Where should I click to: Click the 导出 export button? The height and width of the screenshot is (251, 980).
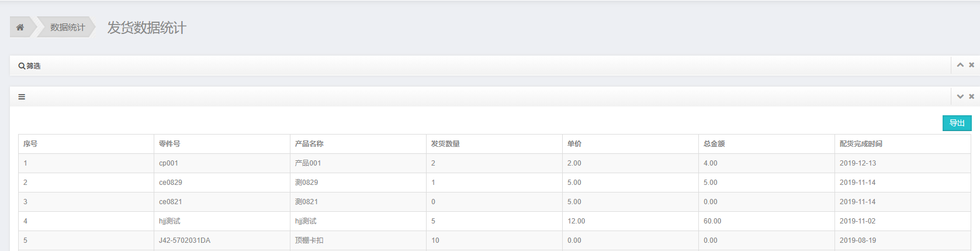point(957,123)
